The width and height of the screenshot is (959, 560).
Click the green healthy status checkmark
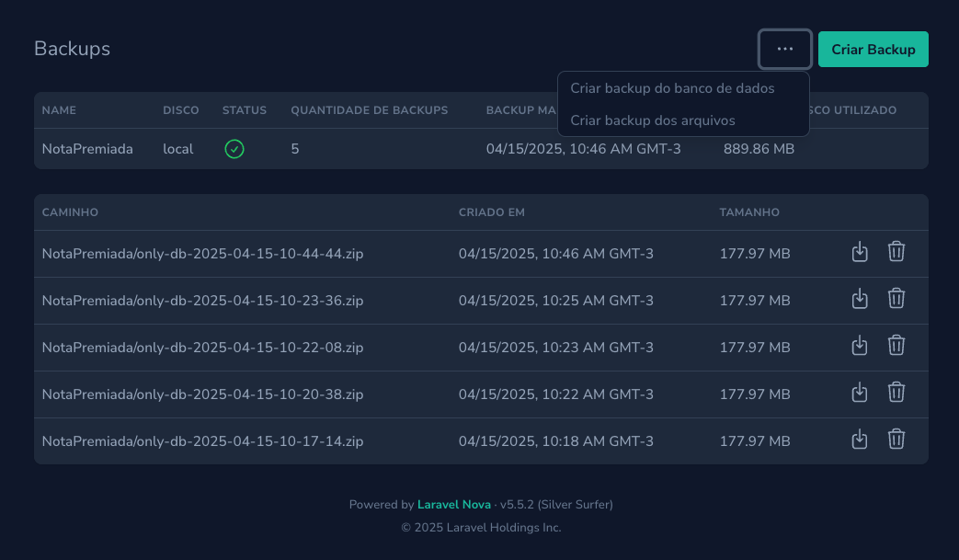pos(234,149)
